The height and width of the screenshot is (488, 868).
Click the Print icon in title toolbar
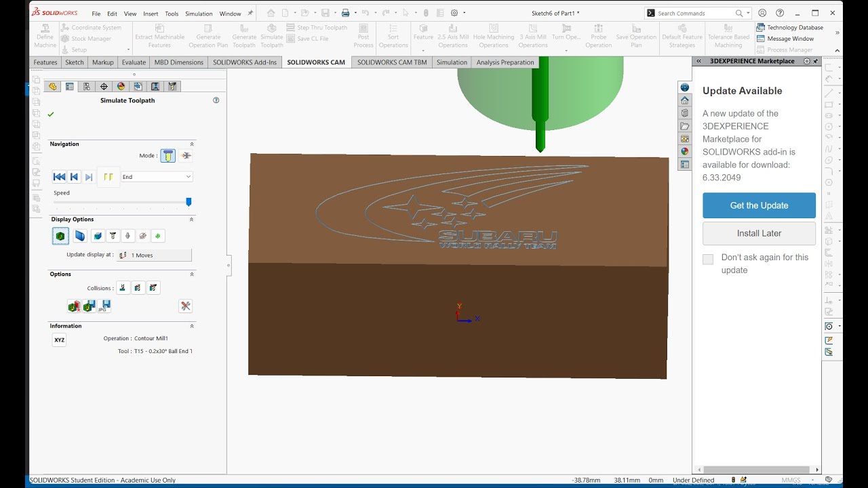pos(345,13)
